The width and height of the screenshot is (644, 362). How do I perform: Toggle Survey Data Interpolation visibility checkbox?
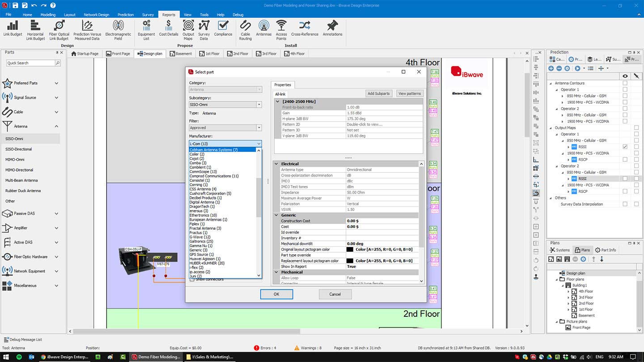(x=625, y=204)
